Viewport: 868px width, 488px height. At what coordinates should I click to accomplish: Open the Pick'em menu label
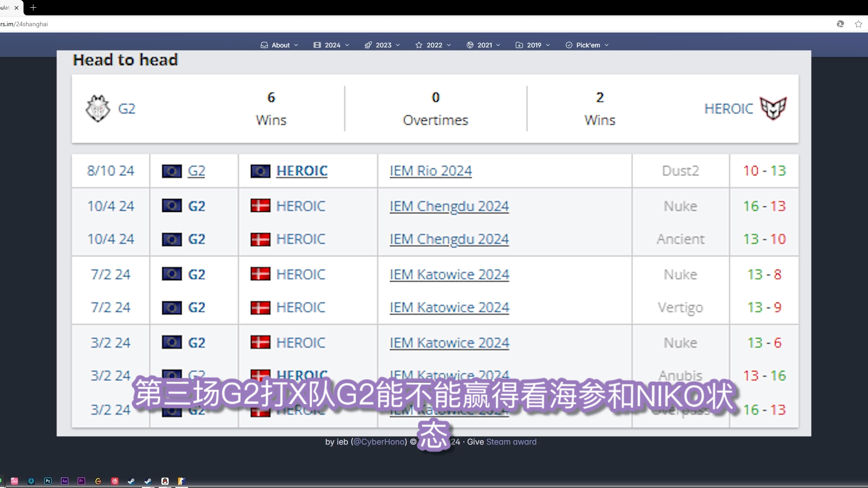(x=588, y=45)
